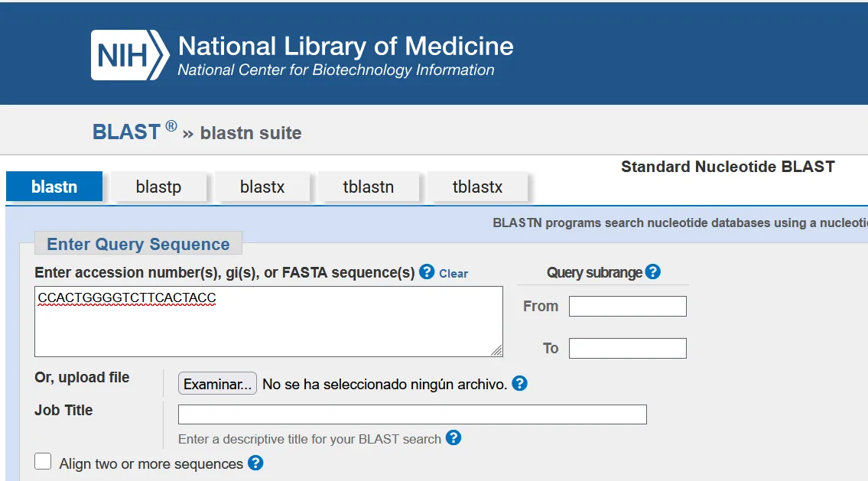This screenshot has height=481, width=868.
Task: Clear the query sequence box
Action: click(453, 273)
